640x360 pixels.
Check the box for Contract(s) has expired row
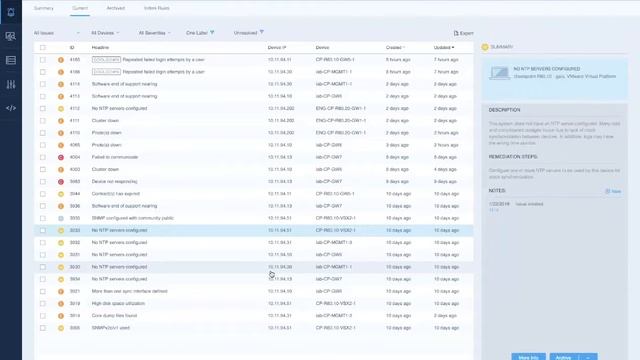tap(43, 194)
